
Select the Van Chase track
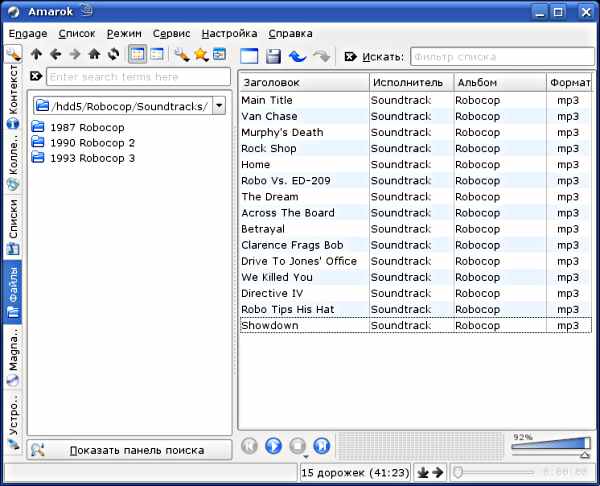pyautogui.click(x=415, y=116)
